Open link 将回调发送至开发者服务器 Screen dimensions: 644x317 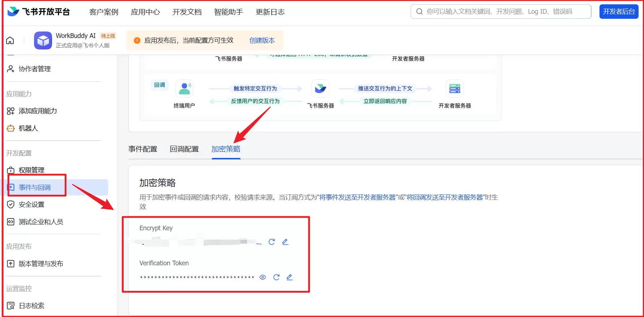[x=445, y=197]
